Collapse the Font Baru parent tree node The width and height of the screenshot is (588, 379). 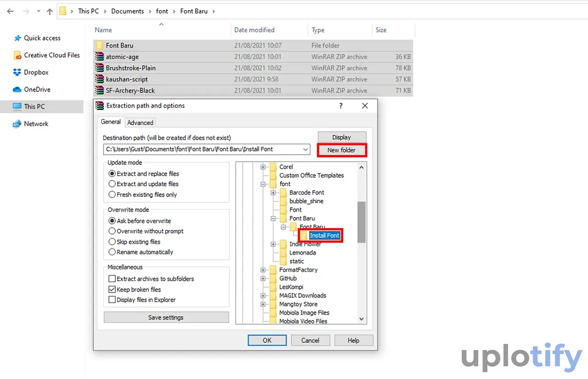273,218
